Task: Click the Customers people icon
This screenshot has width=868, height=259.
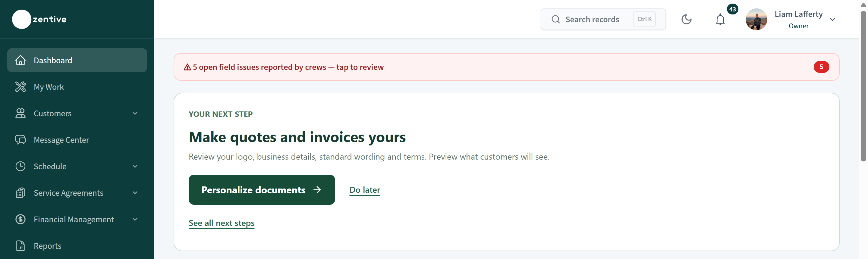Action: point(20,114)
